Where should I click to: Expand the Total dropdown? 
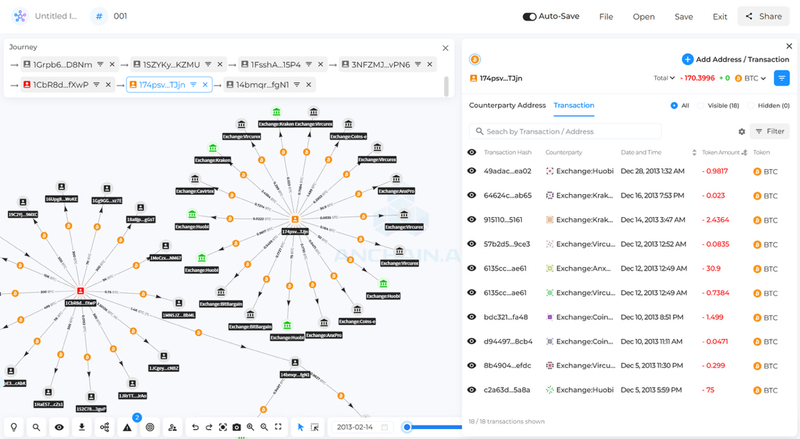(x=664, y=78)
